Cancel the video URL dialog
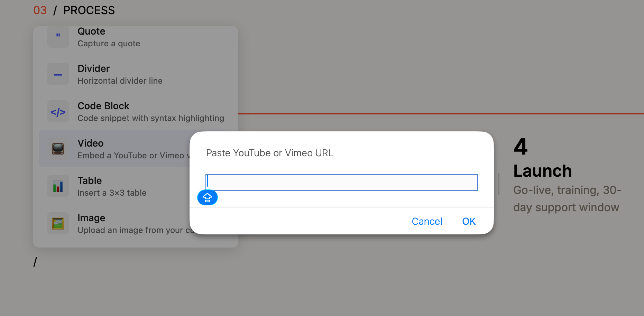The width and height of the screenshot is (644, 316). coord(427,221)
